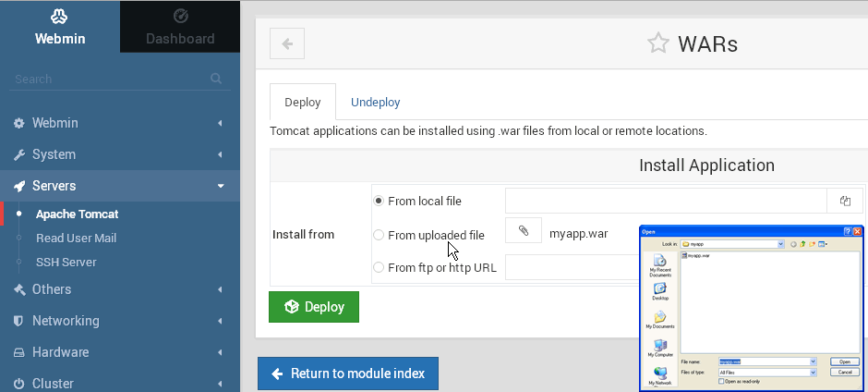Open the View menu icon in Open dialog
Screen dimensions: 868x392
coord(823,244)
